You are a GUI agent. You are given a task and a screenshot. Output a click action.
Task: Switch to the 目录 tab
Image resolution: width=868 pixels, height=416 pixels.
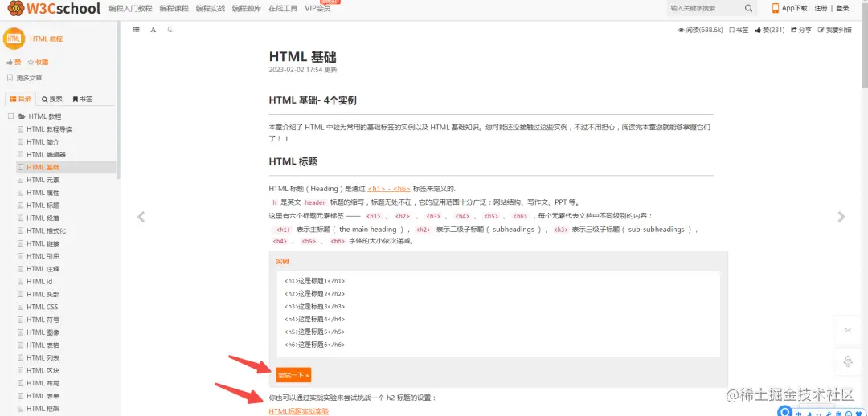point(20,99)
